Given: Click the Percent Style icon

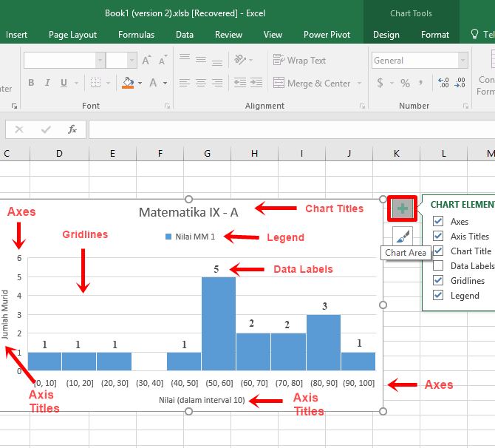Looking at the screenshot, I should (x=405, y=84).
